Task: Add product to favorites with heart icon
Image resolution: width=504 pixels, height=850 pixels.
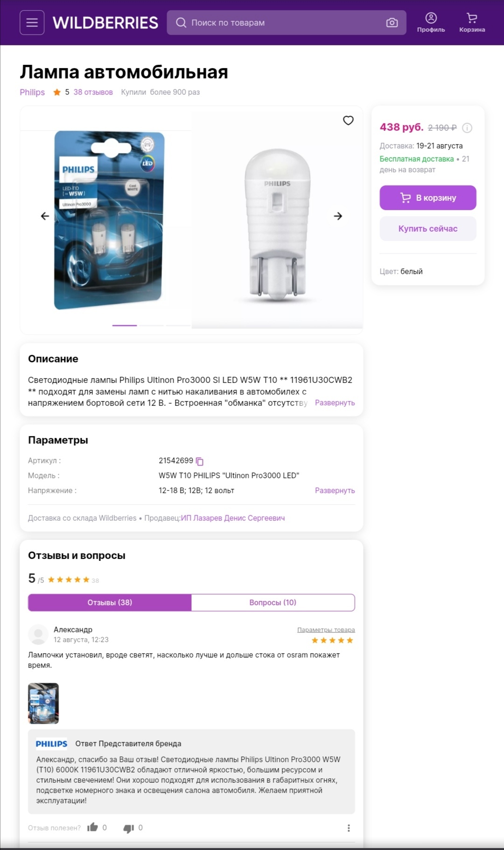Action: click(x=348, y=120)
